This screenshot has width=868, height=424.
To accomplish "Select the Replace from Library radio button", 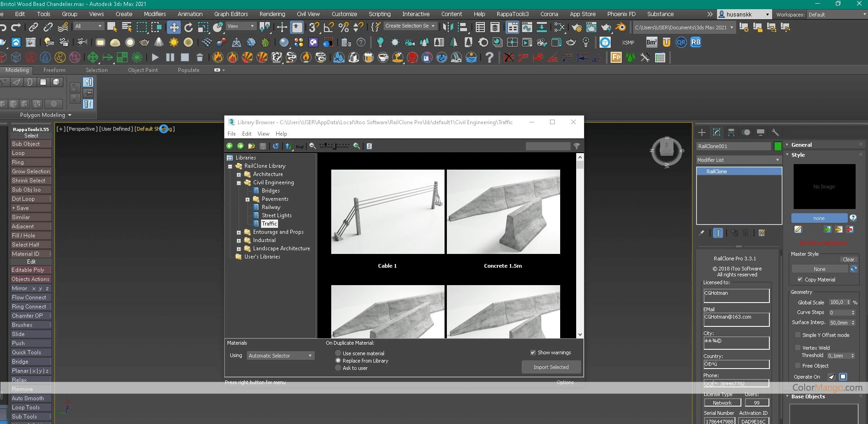I will [338, 361].
